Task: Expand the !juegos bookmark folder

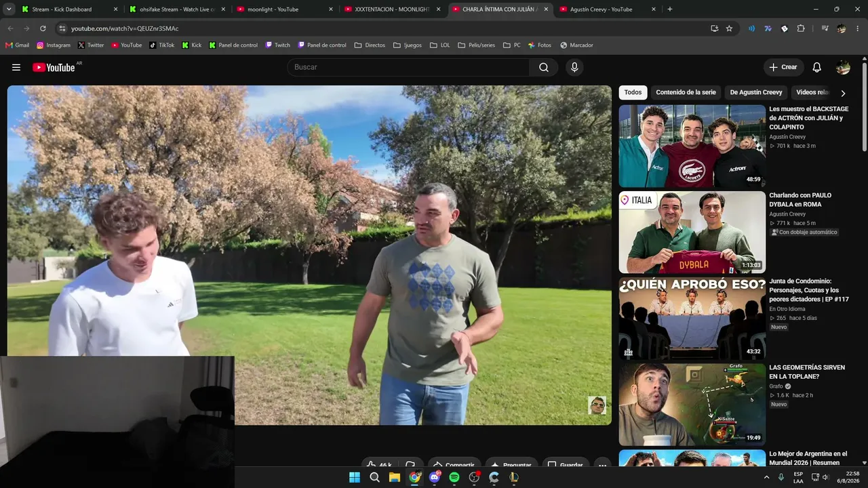Action: (x=408, y=45)
